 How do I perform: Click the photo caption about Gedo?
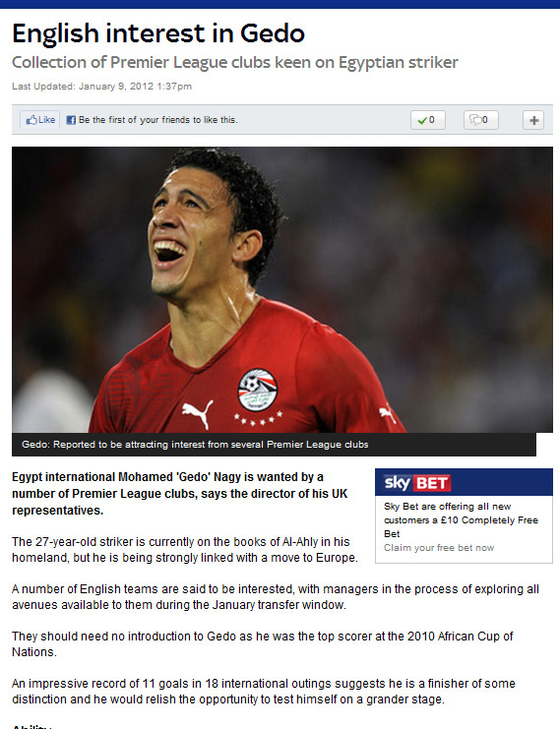[195, 445]
